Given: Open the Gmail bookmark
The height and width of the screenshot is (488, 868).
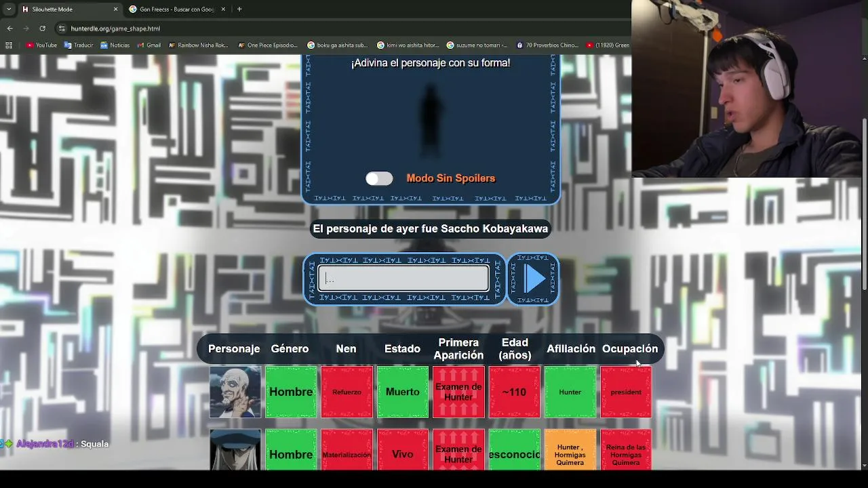Looking at the screenshot, I should (149, 45).
